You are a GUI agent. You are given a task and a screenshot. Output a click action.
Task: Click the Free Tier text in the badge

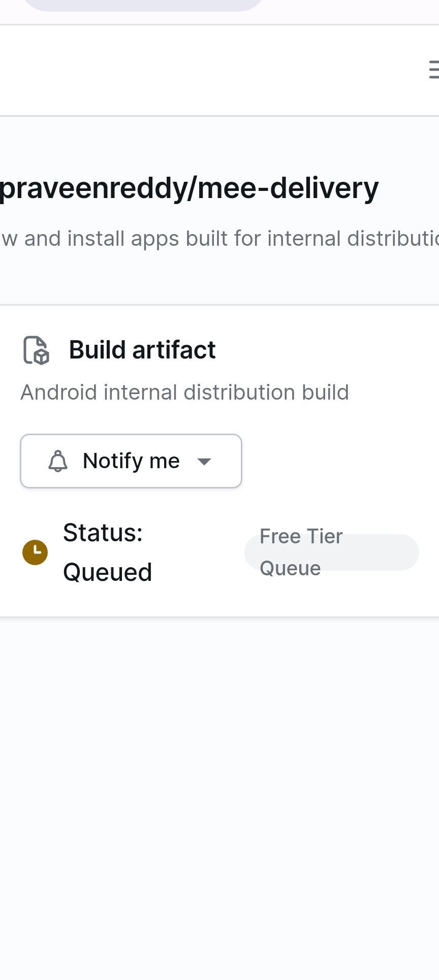[x=301, y=537]
